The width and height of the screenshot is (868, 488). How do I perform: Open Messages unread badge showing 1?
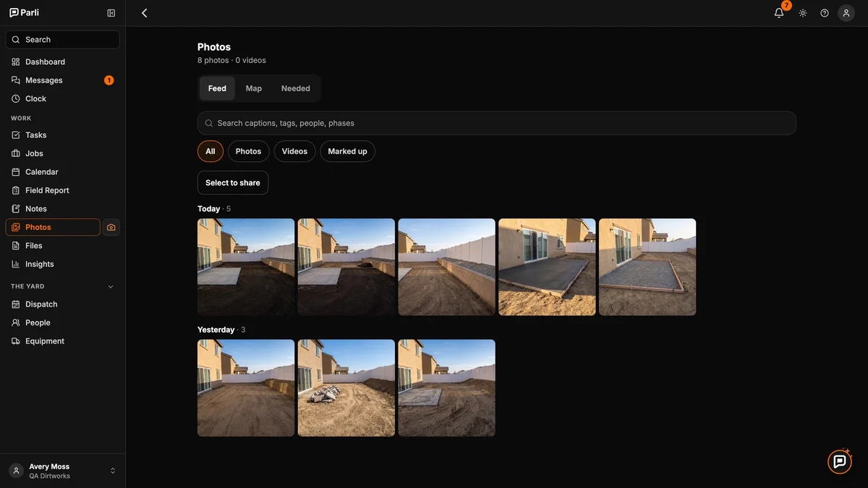coord(109,80)
